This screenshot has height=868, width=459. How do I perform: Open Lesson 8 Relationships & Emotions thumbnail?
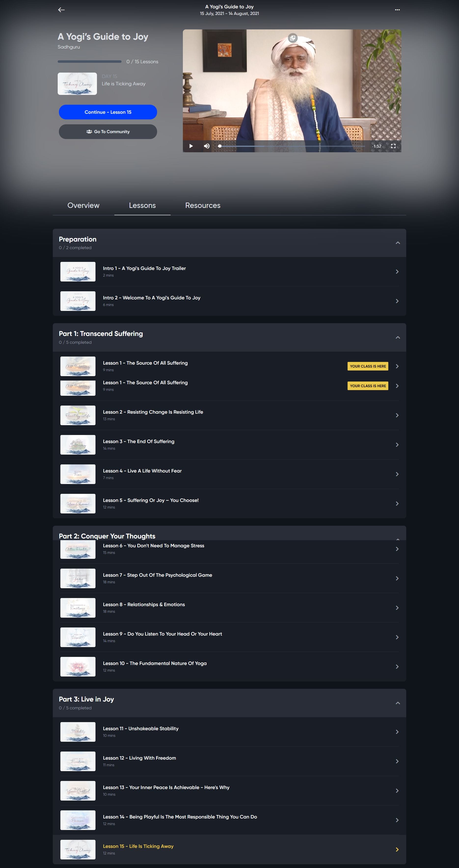(x=78, y=608)
